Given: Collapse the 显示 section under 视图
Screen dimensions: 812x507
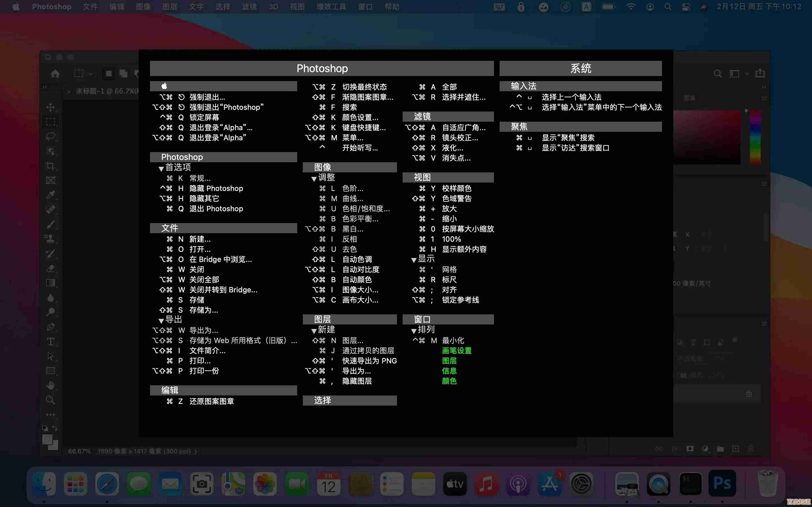Looking at the screenshot, I should (x=414, y=260).
